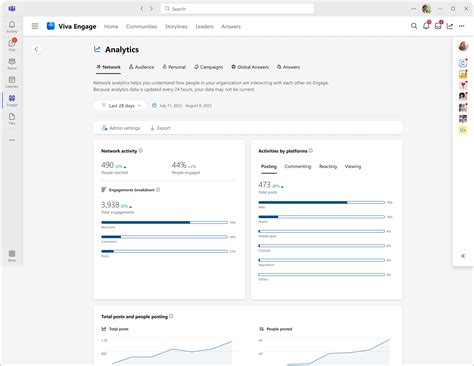The width and height of the screenshot is (474, 366).
Task: Click the round back arrow left of Analytics
Action: pyautogui.click(x=36, y=49)
